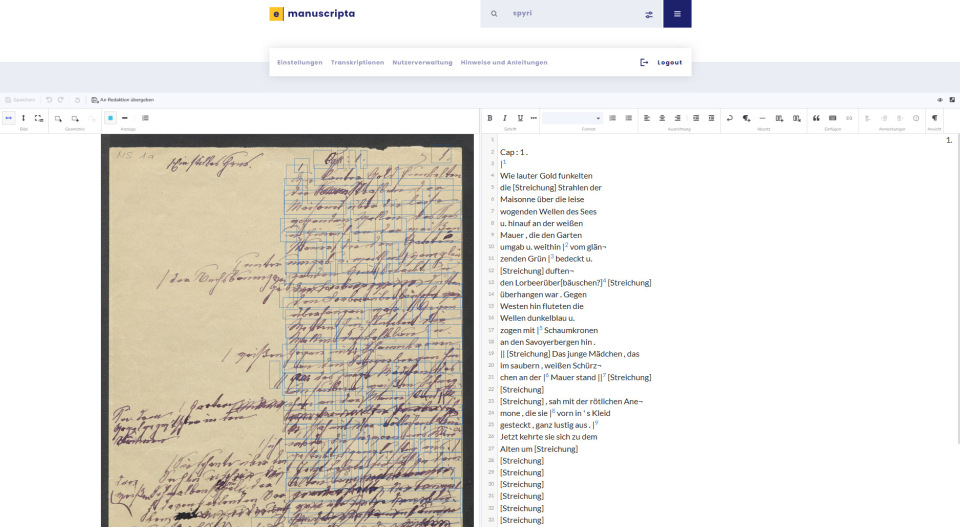This screenshot has height=527, width=960.
Task: Click the manuscript page image
Action: [287, 331]
